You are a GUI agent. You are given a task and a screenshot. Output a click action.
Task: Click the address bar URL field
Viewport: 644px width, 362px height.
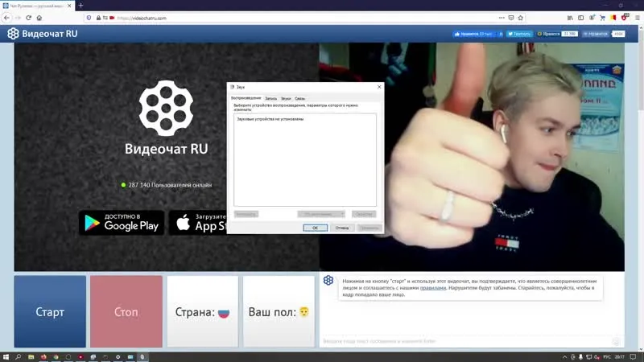304,18
